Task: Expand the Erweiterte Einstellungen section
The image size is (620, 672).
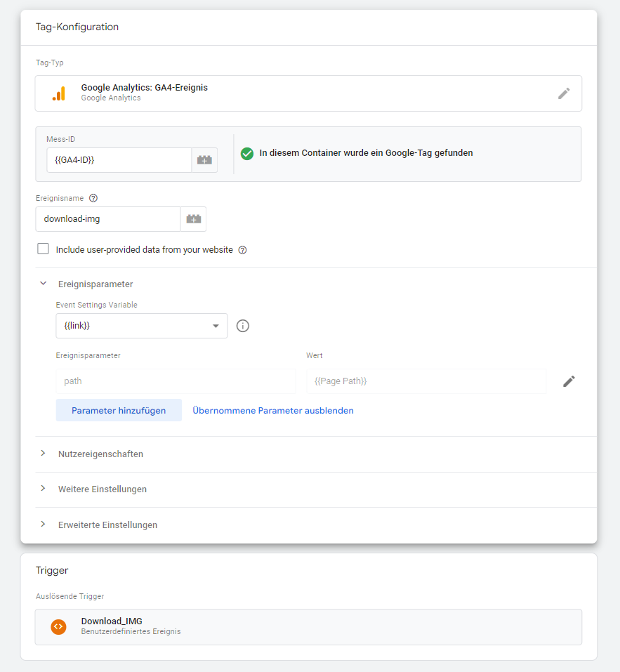Action: point(44,525)
